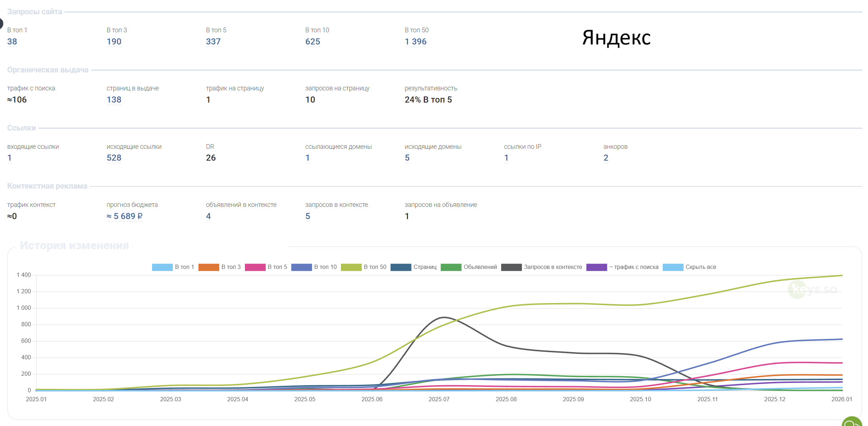Toggle the 'В топ 5' legend series
Image resolution: width=868 pixels, height=426 pixels.
pos(266,267)
